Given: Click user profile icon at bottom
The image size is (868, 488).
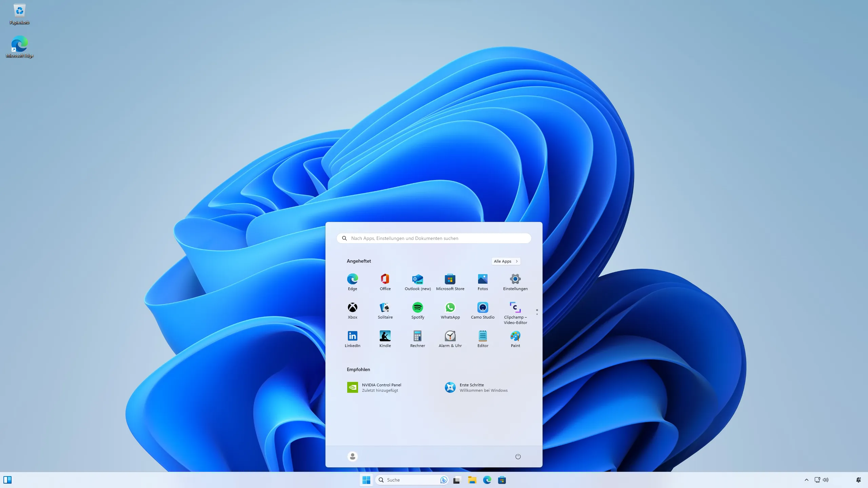Looking at the screenshot, I should [352, 456].
